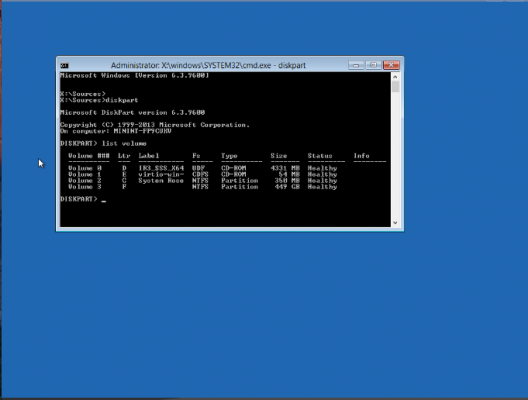Click the scrollbar track below the thumb
This screenshot has width=528, height=400.
395,156
